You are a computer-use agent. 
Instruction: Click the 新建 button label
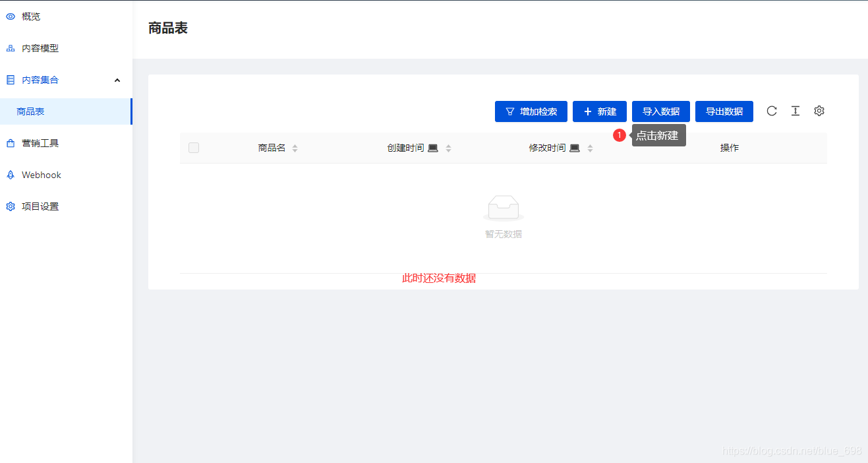[x=607, y=111]
